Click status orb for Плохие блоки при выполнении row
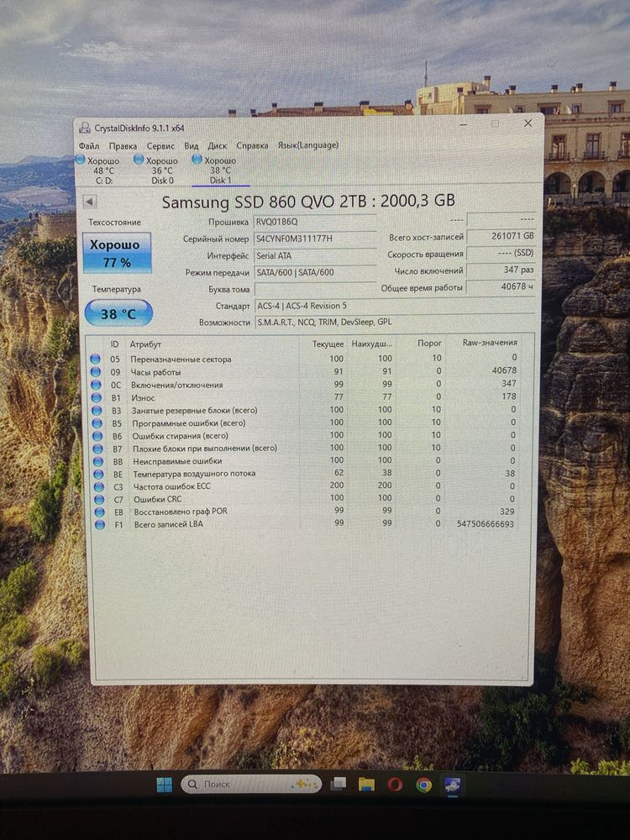630x840 pixels. pos(97,449)
